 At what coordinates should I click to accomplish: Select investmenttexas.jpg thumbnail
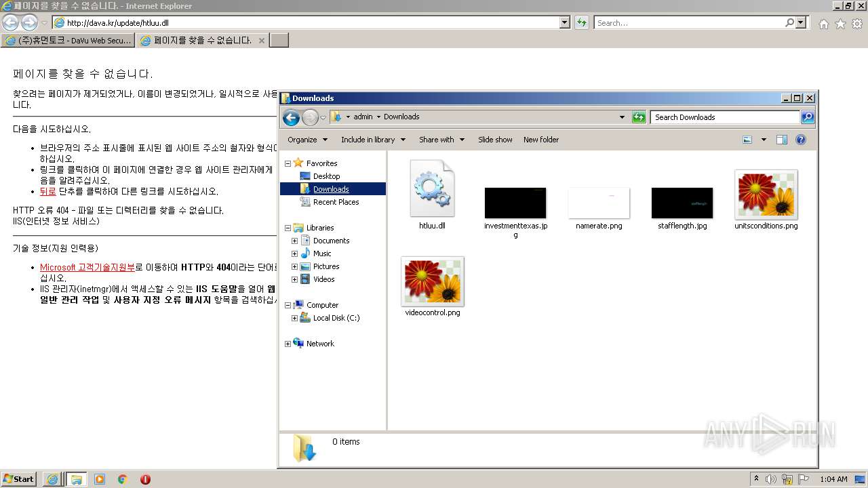[515, 203]
